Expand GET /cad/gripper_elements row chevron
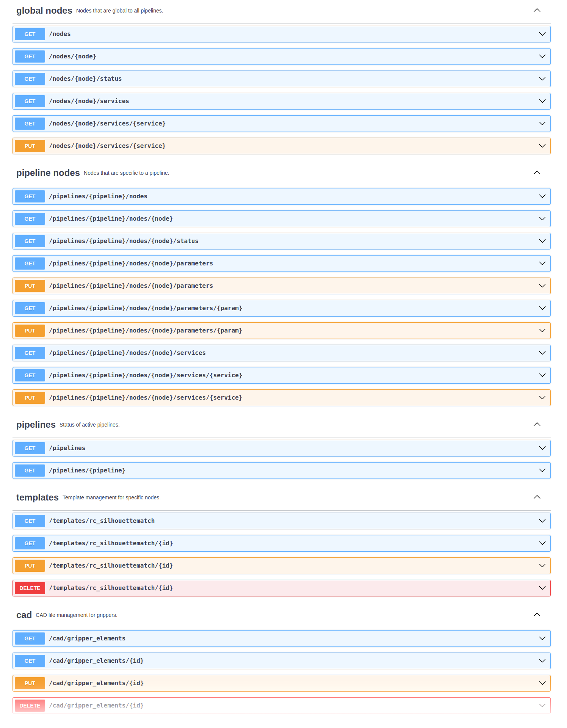 coord(542,639)
